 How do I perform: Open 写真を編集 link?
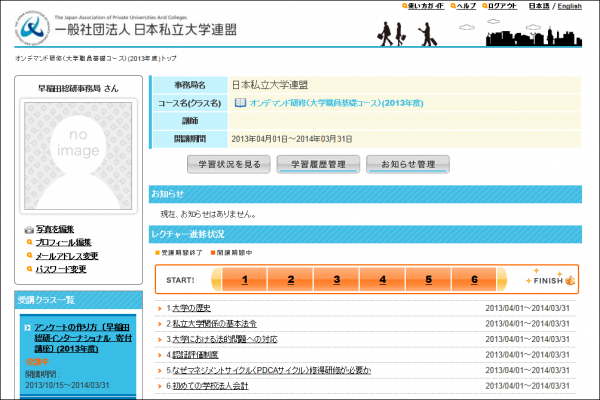pyautogui.click(x=55, y=229)
